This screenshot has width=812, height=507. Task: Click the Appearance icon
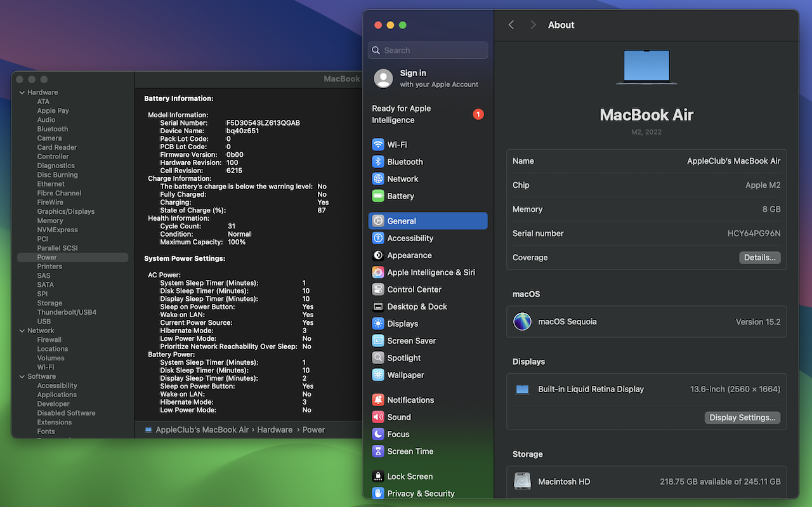pyautogui.click(x=378, y=255)
